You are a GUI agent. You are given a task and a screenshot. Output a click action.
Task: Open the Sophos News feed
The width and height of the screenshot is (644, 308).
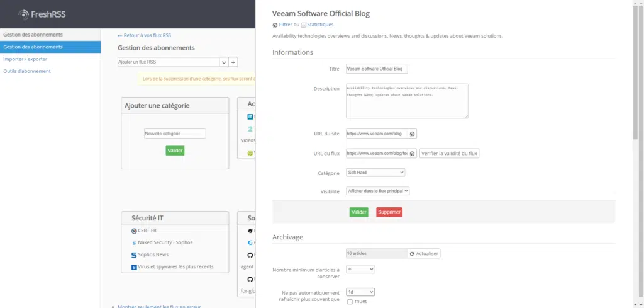coord(153,254)
